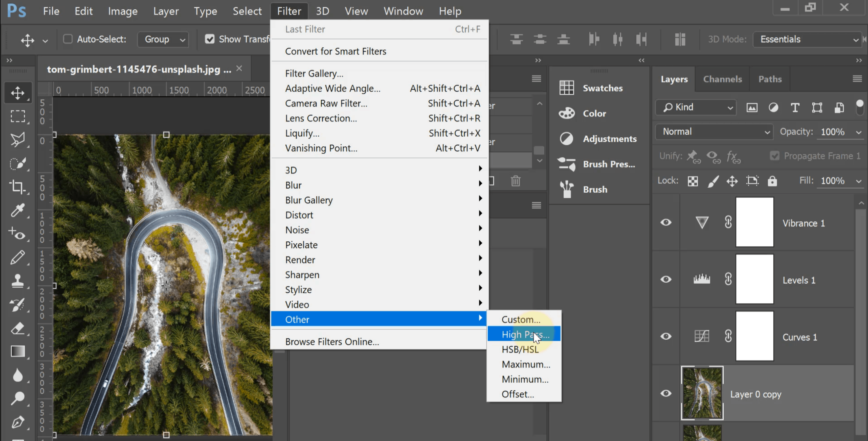Hide the Layer 0 copy layer

[x=666, y=393]
